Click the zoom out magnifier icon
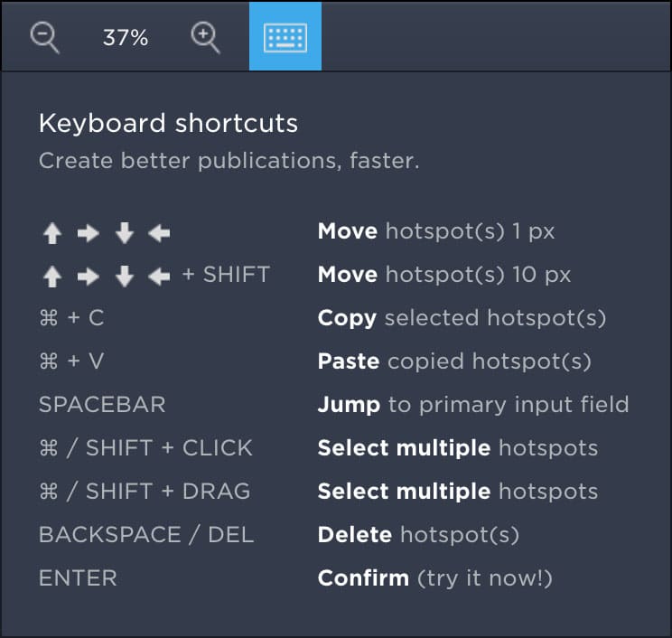 point(44,37)
